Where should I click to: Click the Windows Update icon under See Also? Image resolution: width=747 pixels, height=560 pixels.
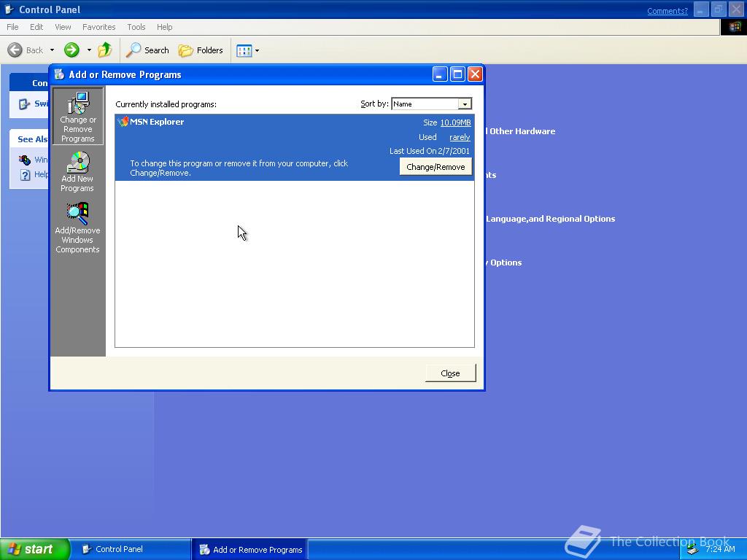(25, 160)
